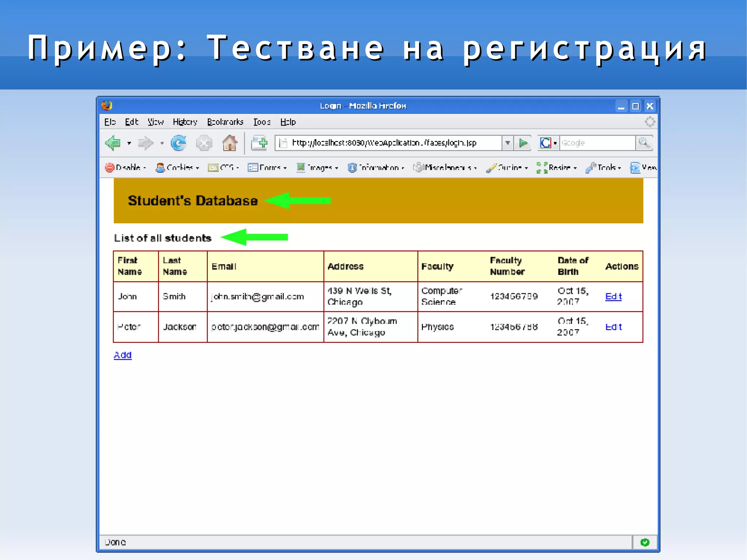Close the Firefox window
Viewport: 747px width, 560px height.
tap(650, 106)
